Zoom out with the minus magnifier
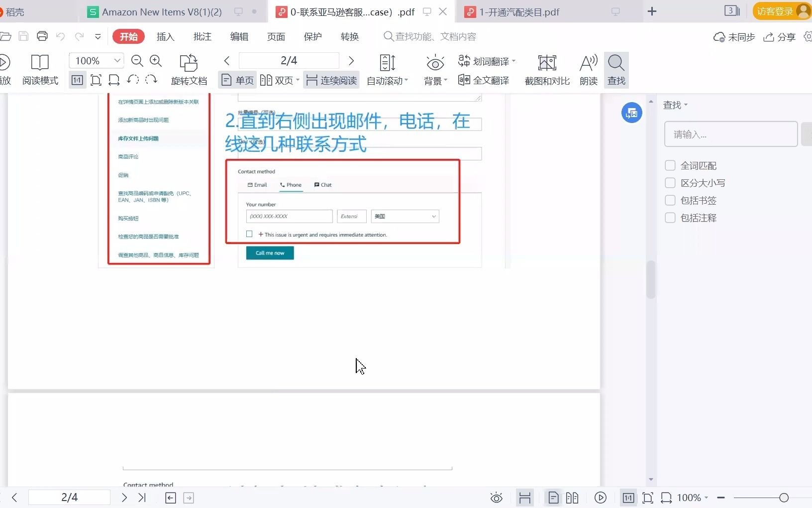This screenshot has height=508, width=812. 137,61
